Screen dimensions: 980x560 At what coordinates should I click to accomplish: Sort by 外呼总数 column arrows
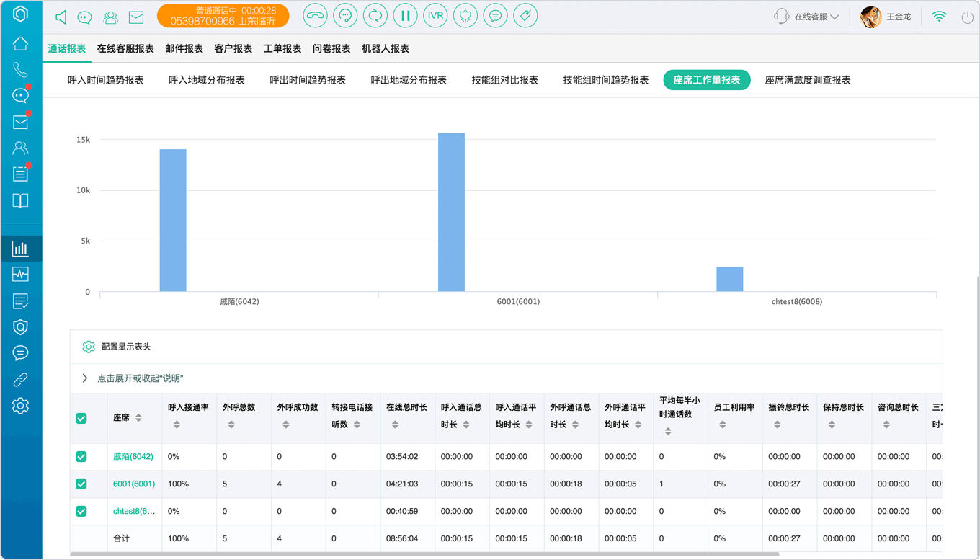[x=231, y=425]
